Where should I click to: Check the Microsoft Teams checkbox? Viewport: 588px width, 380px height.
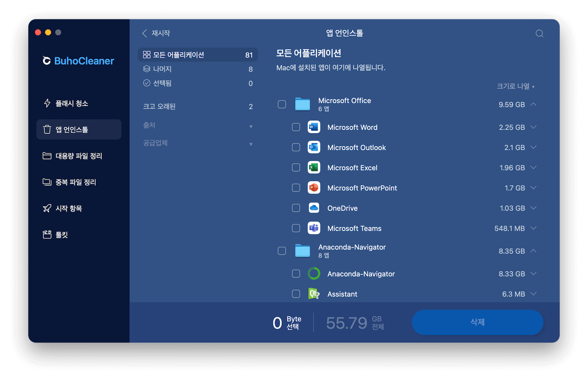click(x=296, y=228)
